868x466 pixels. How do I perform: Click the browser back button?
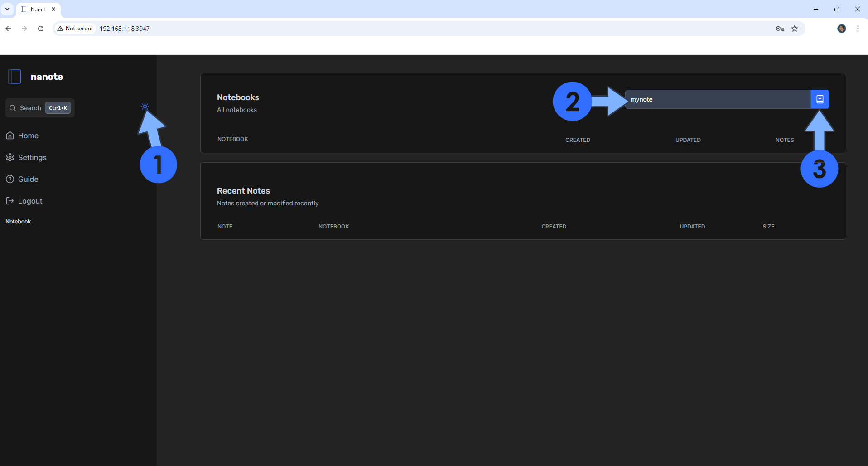click(8, 29)
